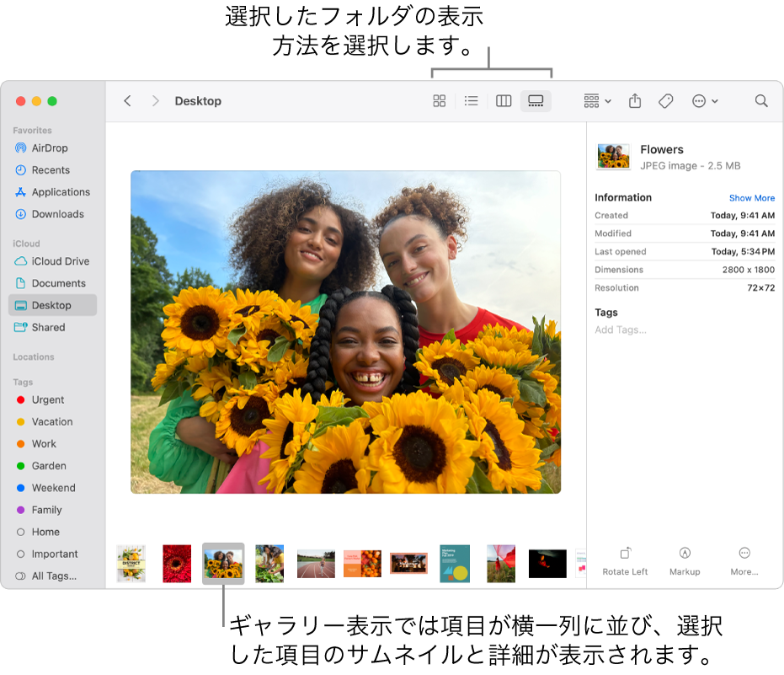Click the Markup button
The image size is (784, 675).
[685, 561]
